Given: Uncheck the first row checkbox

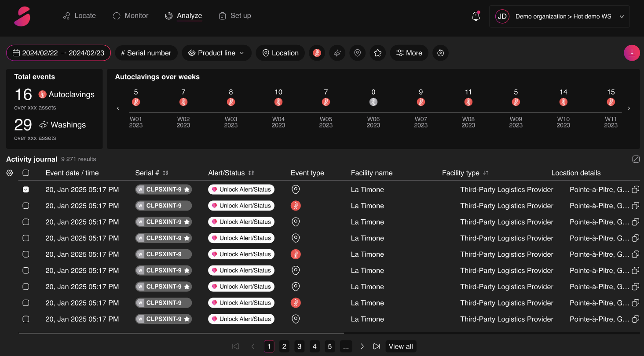Looking at the screenshot, I should 26,189.
